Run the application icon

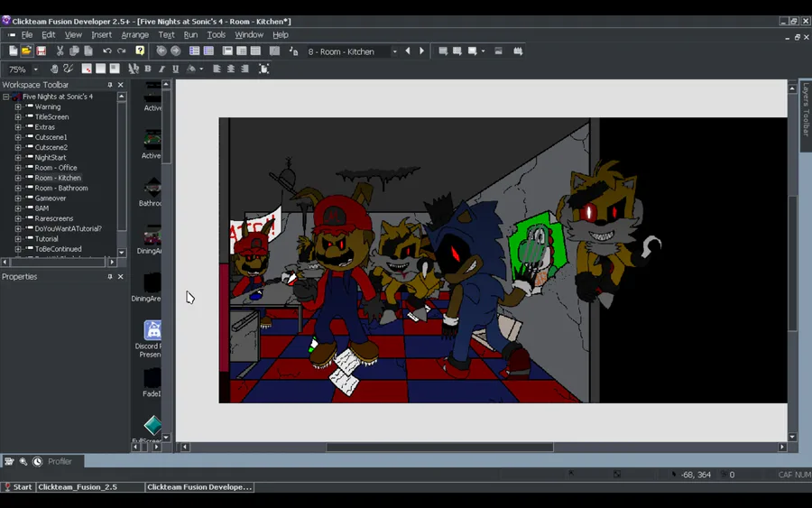(457, 51)
